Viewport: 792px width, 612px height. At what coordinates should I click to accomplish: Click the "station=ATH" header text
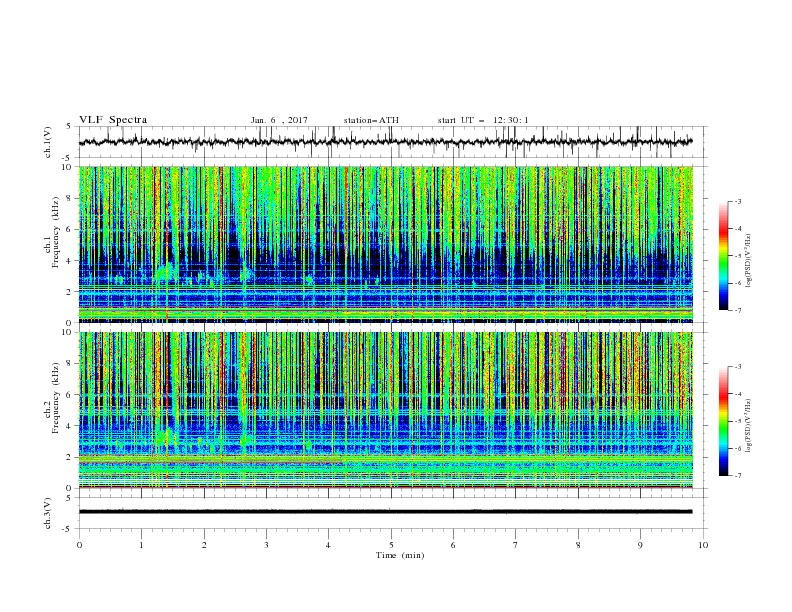[371, 120]
